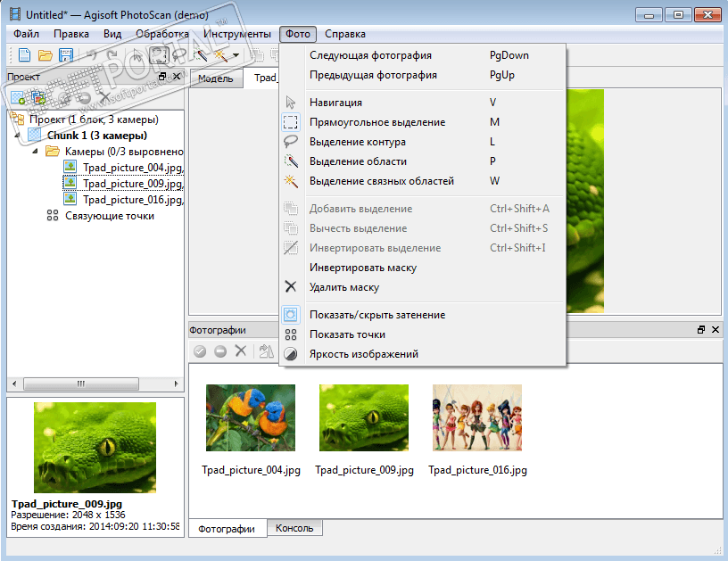Switch to the Консоль tab
This screenshot has height=561, width=728.
(294, 528)
